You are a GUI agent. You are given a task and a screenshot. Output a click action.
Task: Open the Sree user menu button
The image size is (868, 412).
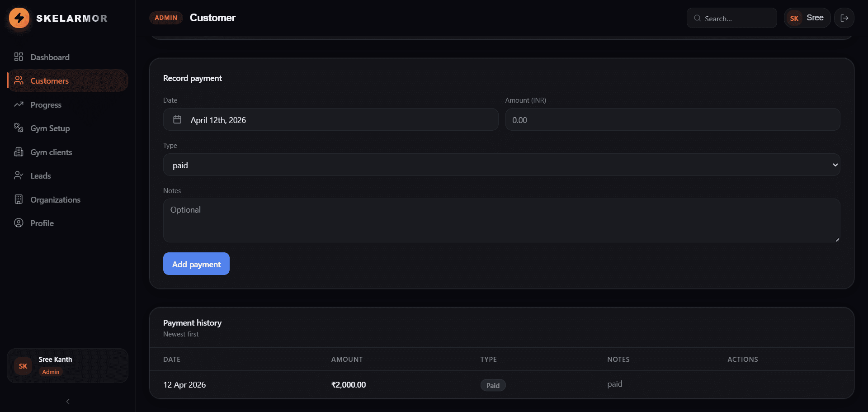click(x=807, y=18)
